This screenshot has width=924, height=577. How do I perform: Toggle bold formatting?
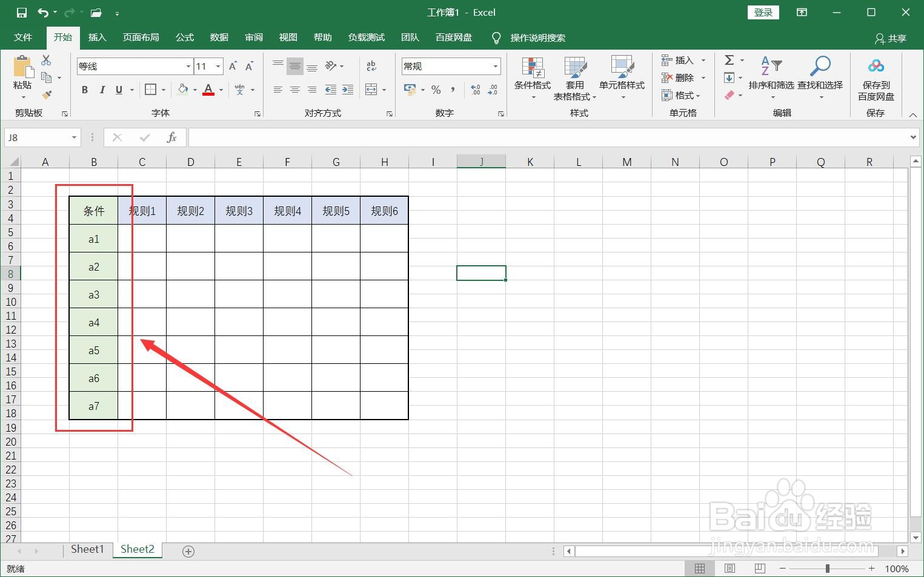tap(85, 90)
